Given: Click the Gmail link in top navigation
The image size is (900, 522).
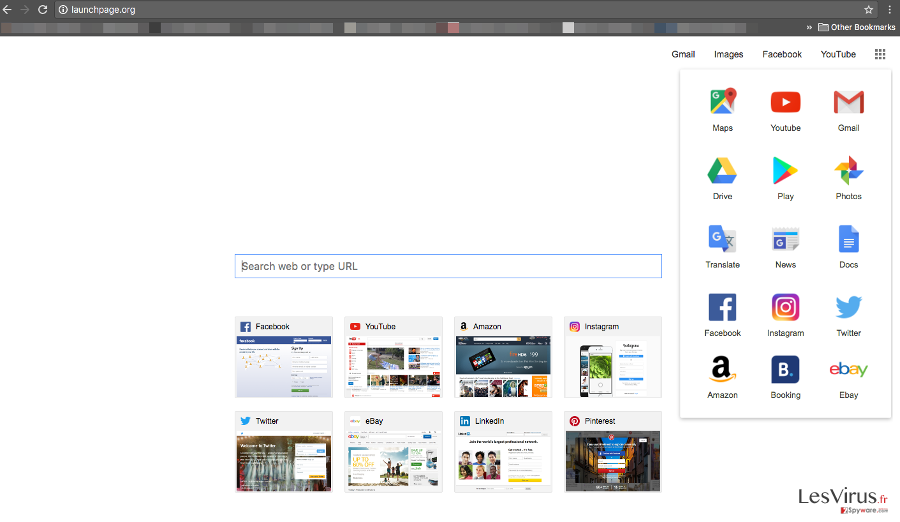Looking at the screenshot, I should [683, 54].
